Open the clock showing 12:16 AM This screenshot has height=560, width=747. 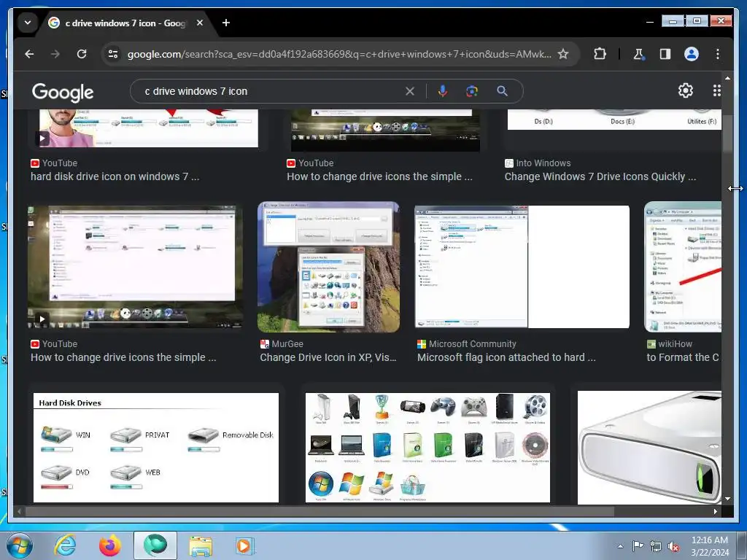point(710,546)
